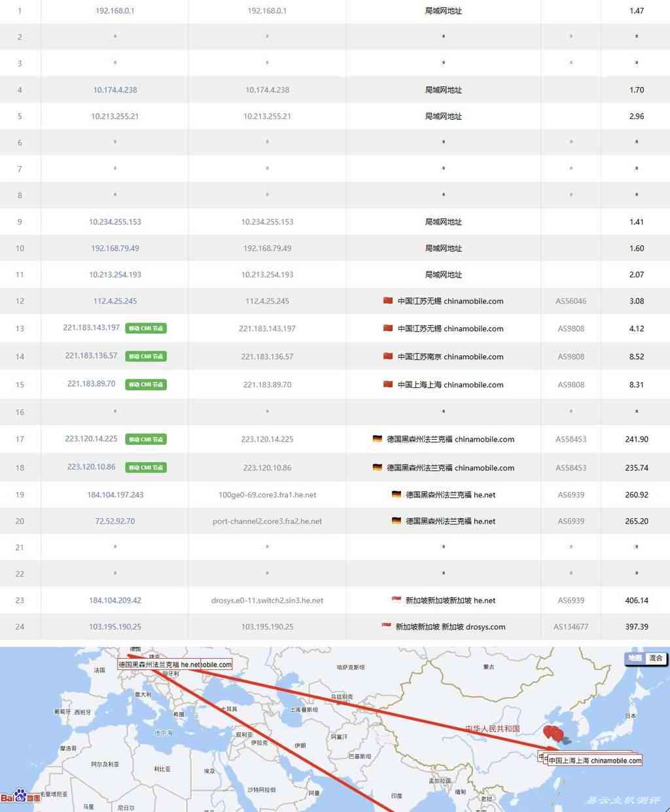
Task: Click AS9808 in hop 13 row
Action: coord(571,328)
